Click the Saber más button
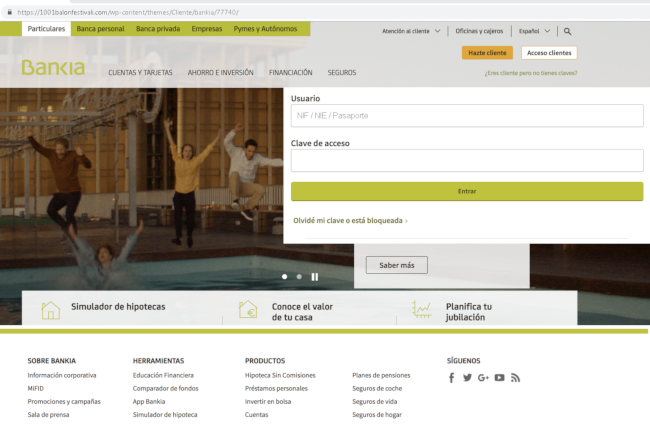650x429 pixels. (396, 265)
